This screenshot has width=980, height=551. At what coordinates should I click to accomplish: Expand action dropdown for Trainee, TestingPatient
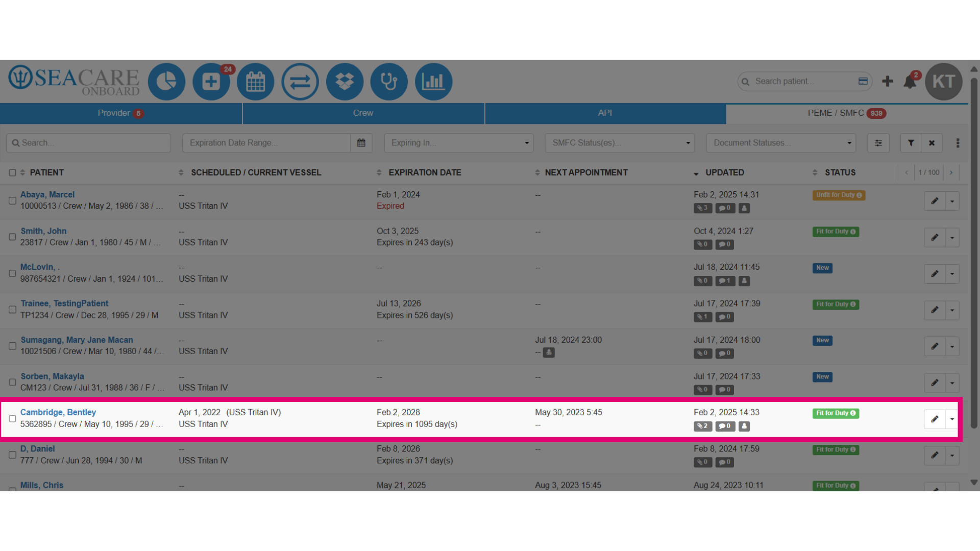[x=952, y=310]
